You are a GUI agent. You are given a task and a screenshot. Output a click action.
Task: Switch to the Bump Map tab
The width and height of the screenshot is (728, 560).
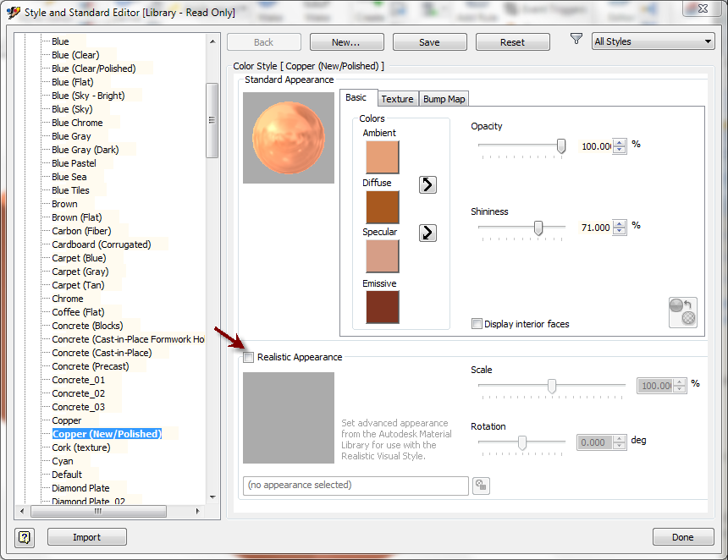443,98
